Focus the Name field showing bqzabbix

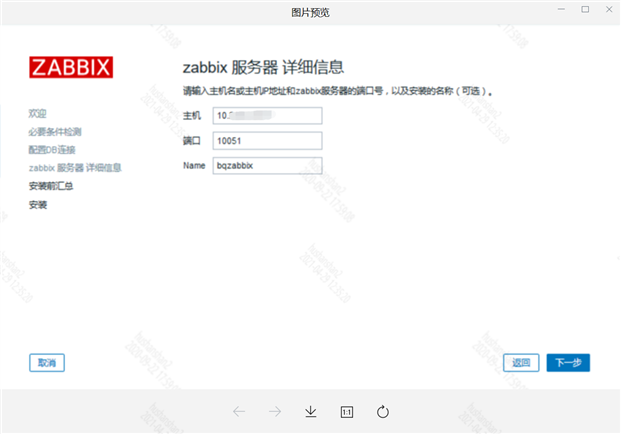click(267, 166)
